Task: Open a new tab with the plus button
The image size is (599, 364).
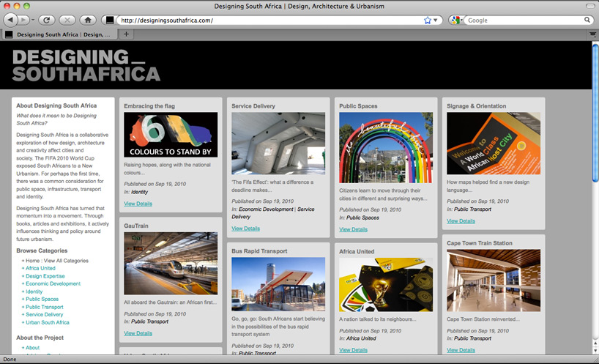Action: pyautogui.click(x=127, y=34)
